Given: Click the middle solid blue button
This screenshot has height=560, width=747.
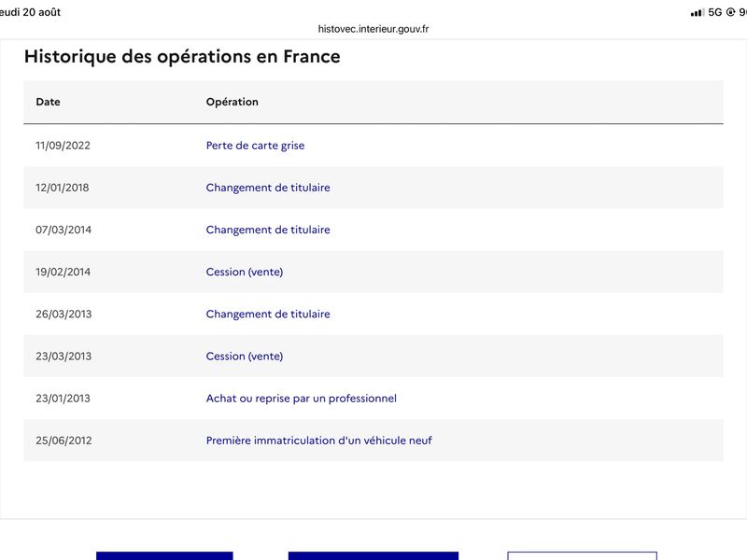Looking at the screenshot, I should (373, 555).
